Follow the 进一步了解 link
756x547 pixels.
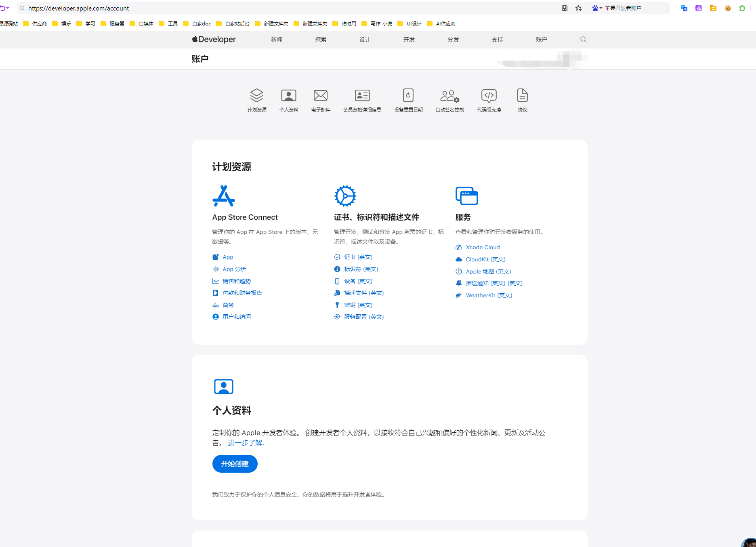coord(245,443)
